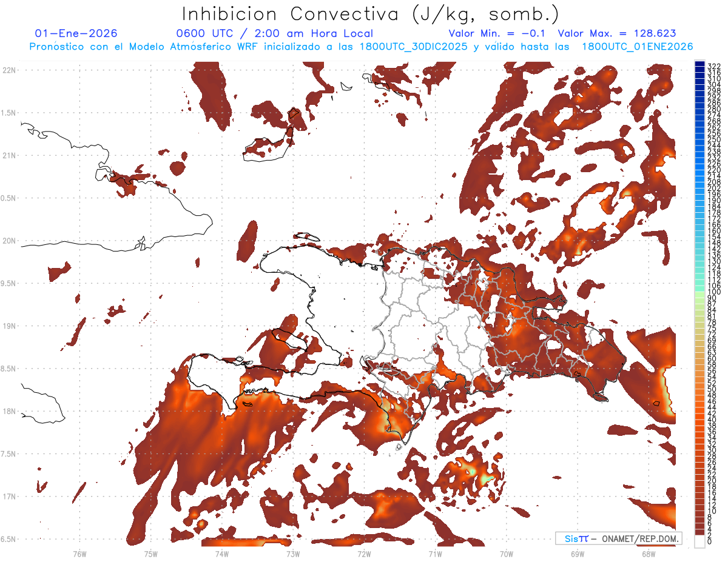Click the '17N' latitude label
Viewport: 728px width, 562px height.
tap(9, 497)
